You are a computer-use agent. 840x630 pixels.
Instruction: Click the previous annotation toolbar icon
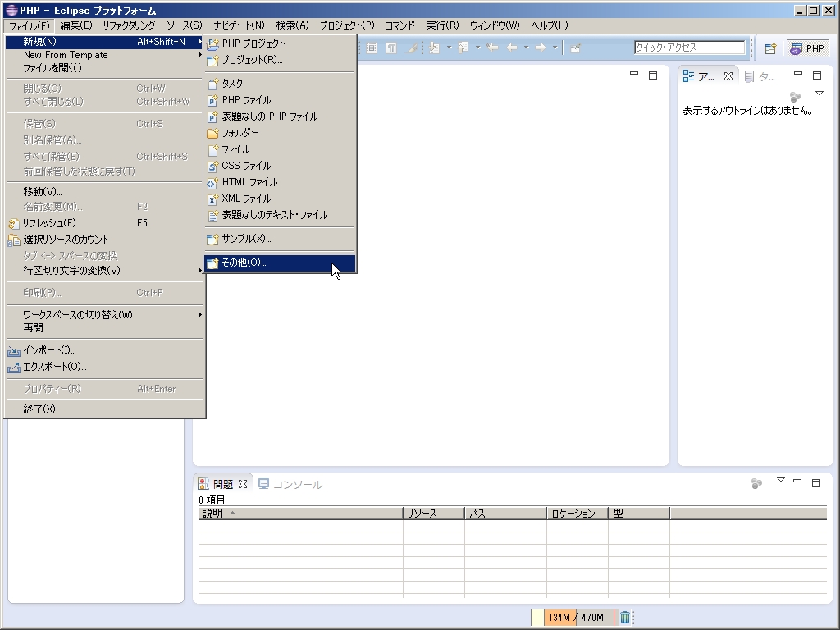463,48
